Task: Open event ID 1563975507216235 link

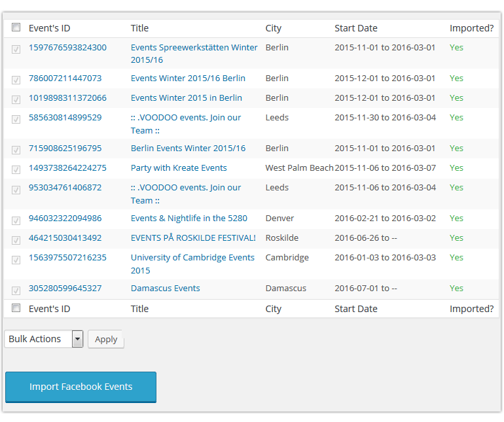Action: pos(67,257)
